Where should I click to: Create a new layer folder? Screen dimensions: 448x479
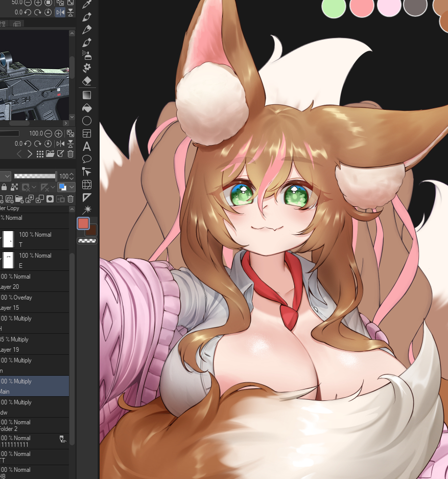click(x=19, y=199)
